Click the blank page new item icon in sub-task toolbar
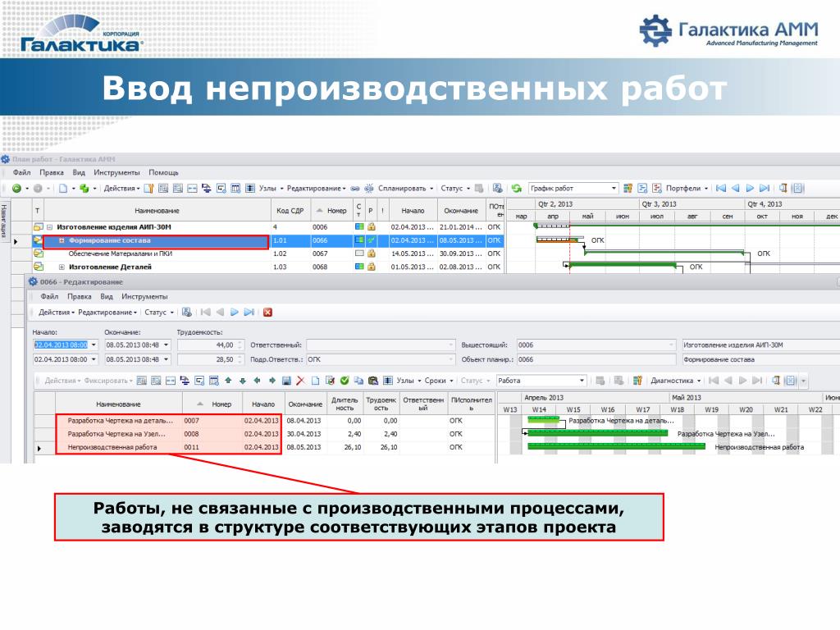Screen dimensions: 840x630 click(x=315, y=381)
